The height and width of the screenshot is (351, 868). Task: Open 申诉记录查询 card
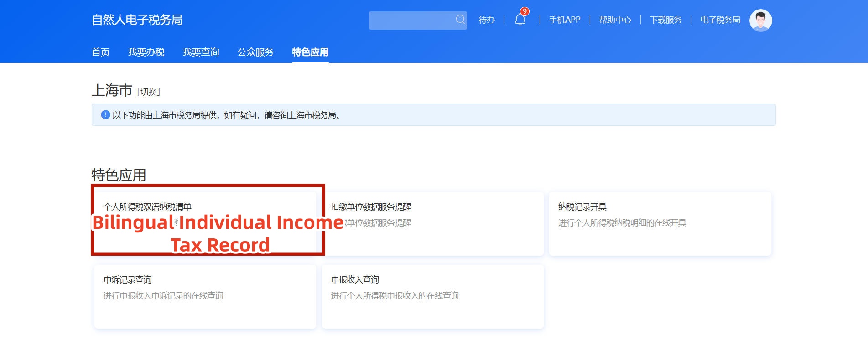click(x=205, y=296)
